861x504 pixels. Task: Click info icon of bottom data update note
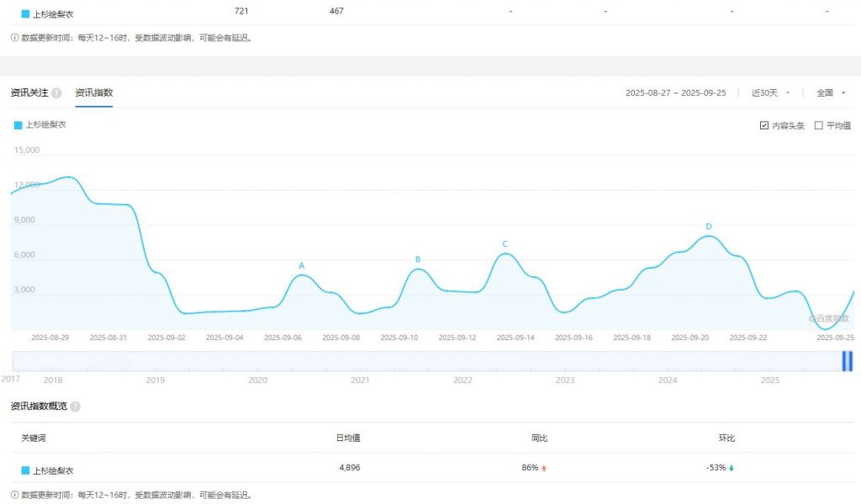(x=14, y=495)
